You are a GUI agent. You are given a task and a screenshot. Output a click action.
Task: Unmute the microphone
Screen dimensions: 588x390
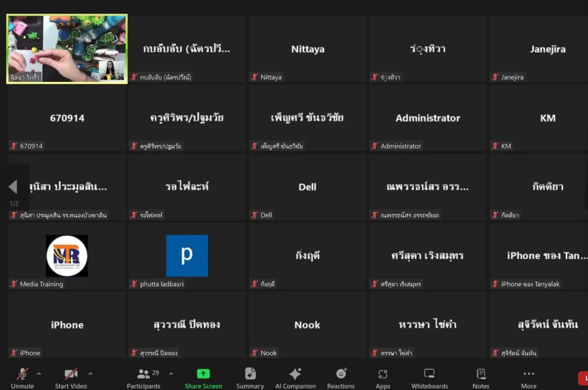pos(22,377)
